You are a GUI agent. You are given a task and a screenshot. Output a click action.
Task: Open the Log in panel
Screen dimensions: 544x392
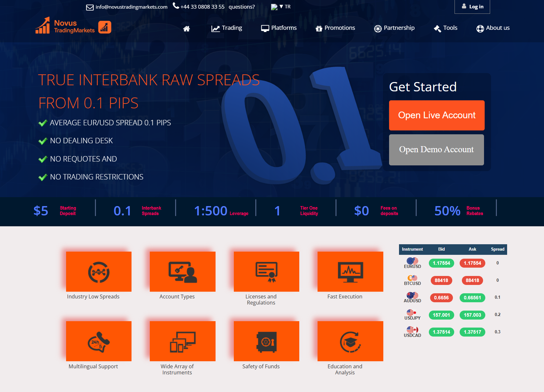tap(472, 6)
